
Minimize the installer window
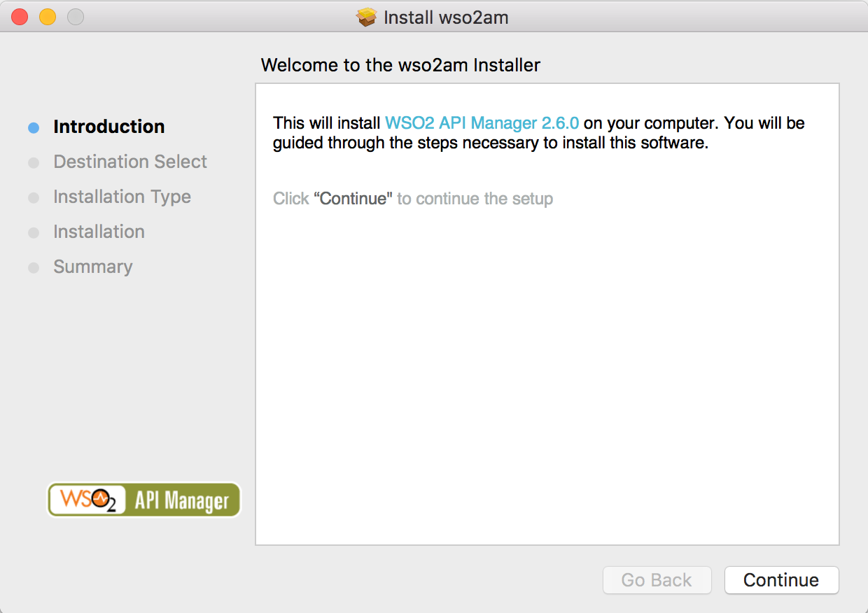pos(46,17)
